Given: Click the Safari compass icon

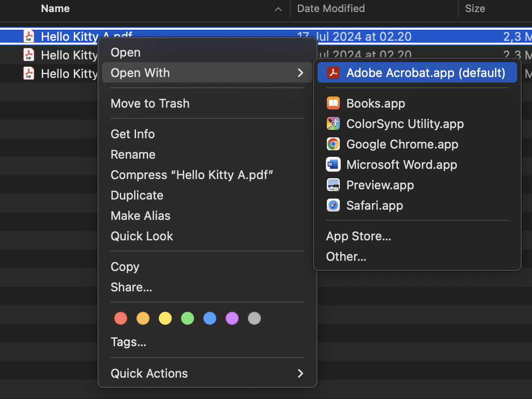Looking at the screenshot, I should (333, 206).
